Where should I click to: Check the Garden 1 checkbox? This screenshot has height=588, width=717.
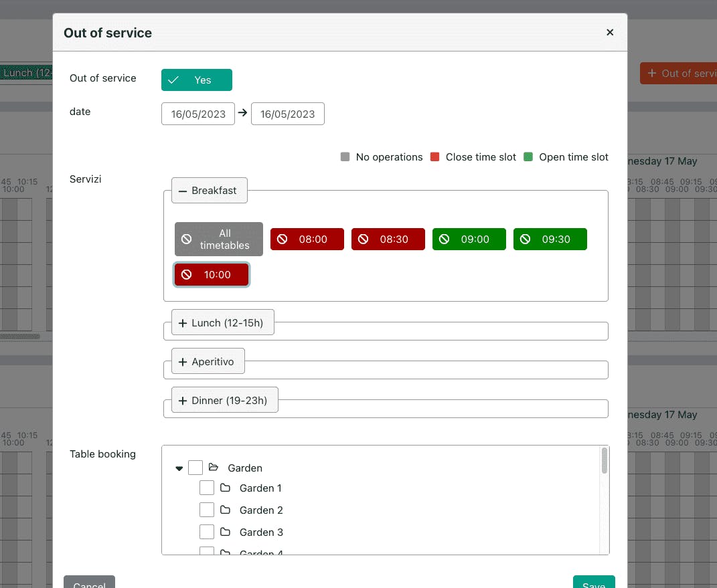point(207,488)
